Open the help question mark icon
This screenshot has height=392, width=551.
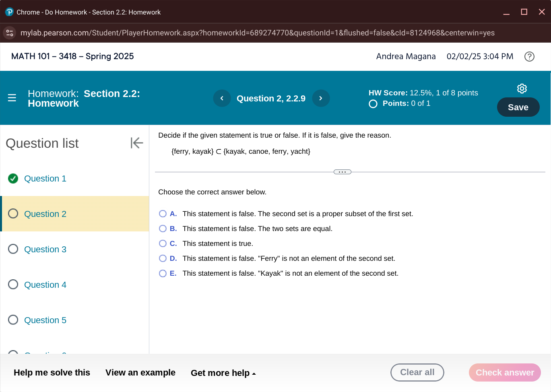pyautogui.click(x=529, y=56)
